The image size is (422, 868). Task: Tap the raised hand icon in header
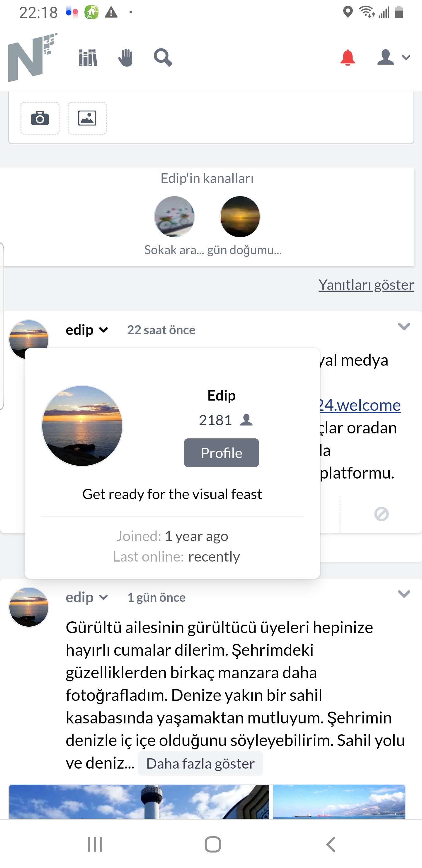(x=126, y=57)
